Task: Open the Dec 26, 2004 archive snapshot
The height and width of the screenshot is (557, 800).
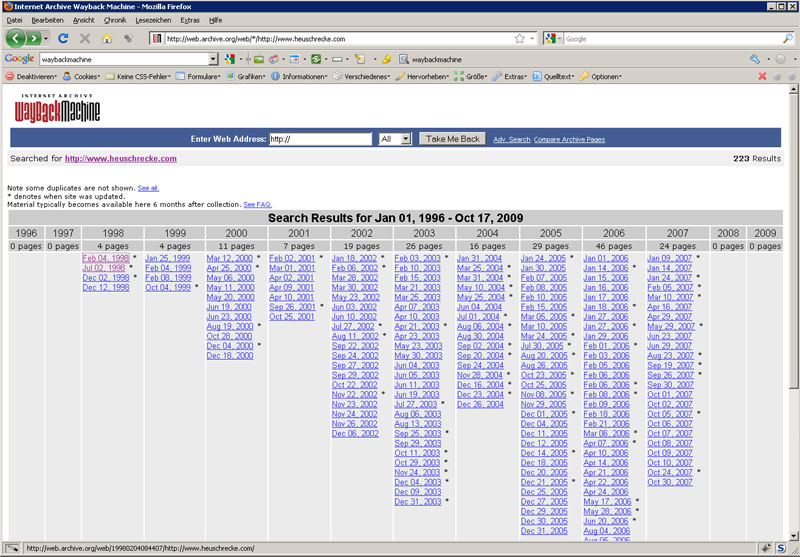Action: [x=480, y=404]
